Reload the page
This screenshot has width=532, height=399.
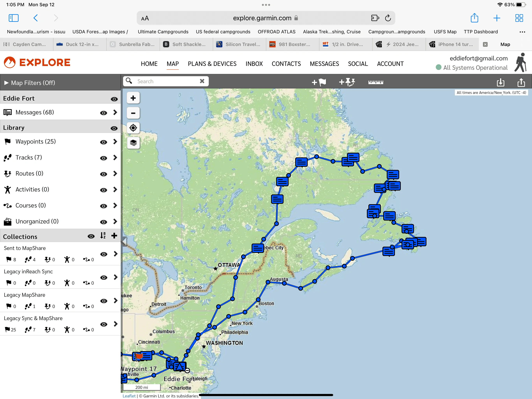[x=388, y=18]
